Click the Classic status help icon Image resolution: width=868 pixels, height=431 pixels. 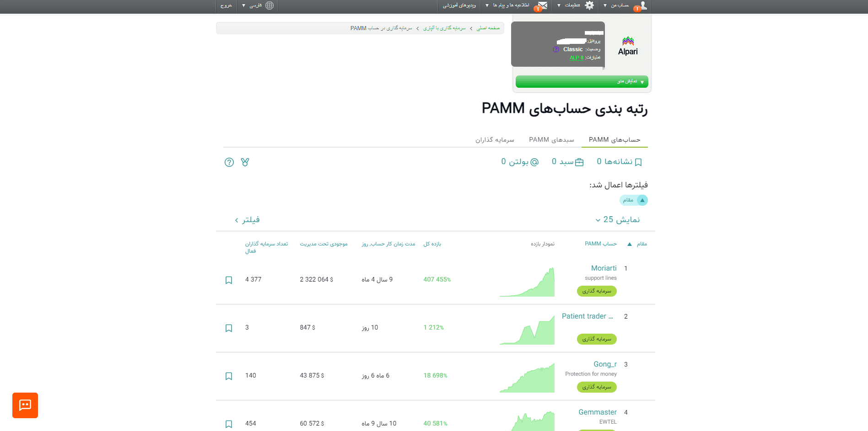pos(556,49)
